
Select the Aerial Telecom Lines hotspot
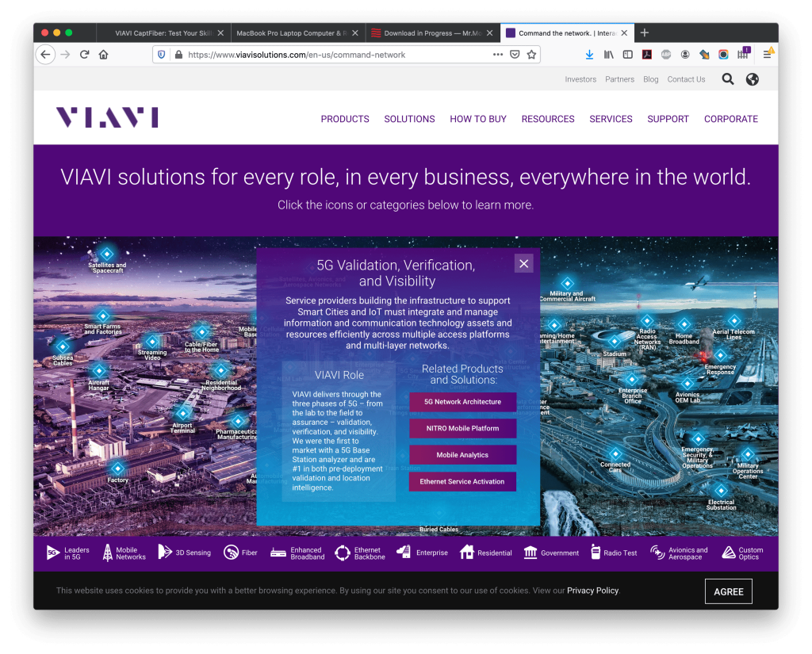[733, 320]
